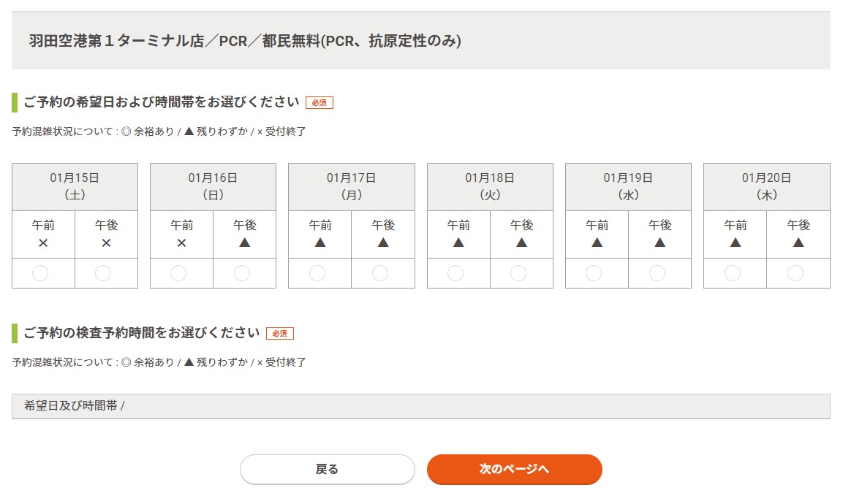
Task: Choose the 01月16日 午前 time slot radio
Action: 178,273
